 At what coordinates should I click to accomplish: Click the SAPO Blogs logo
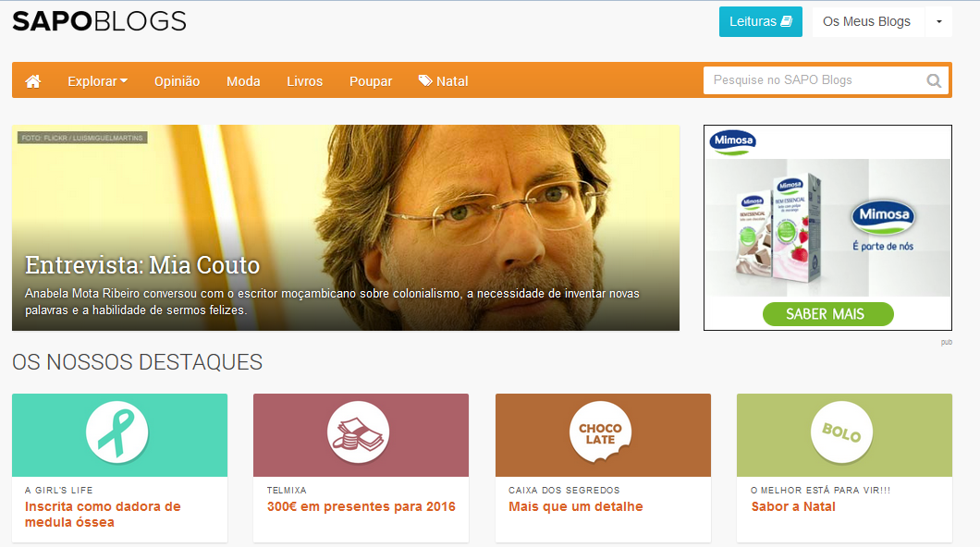99,21
